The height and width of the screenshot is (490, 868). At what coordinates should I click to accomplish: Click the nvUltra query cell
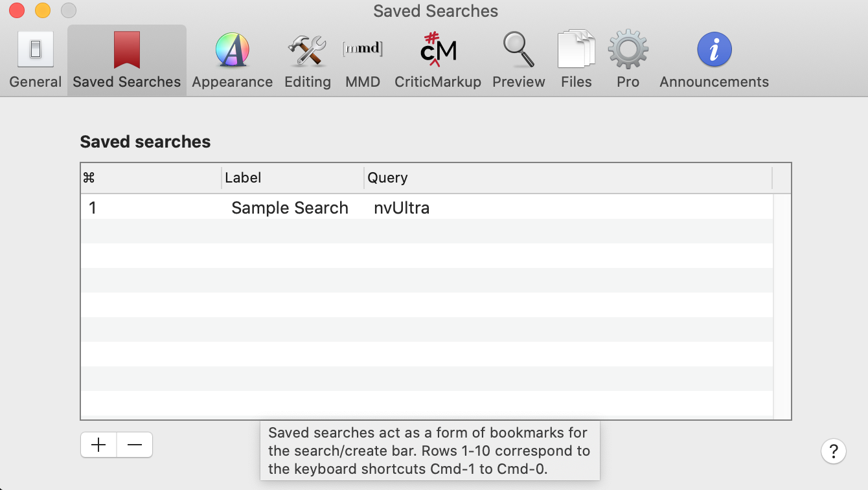pos(402,208)
